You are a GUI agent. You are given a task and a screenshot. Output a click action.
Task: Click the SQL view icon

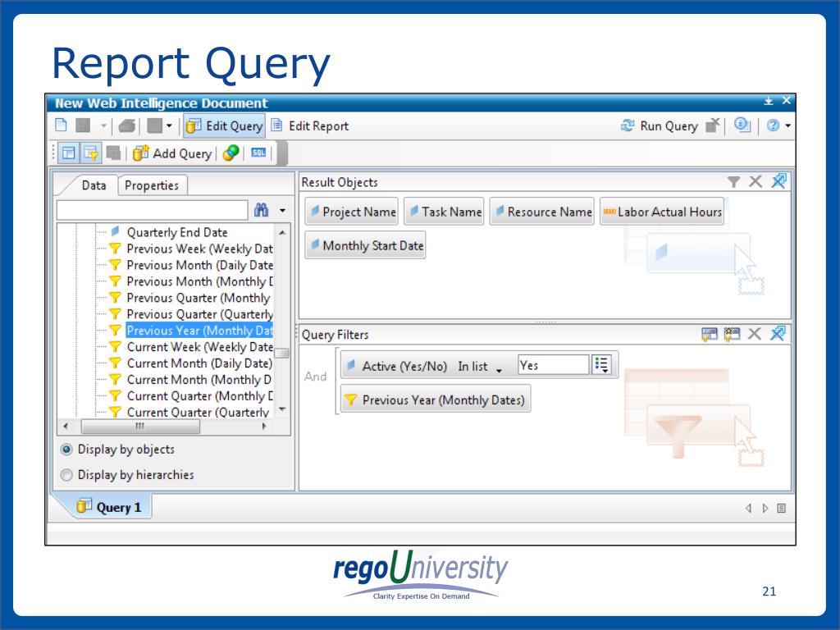258,153
